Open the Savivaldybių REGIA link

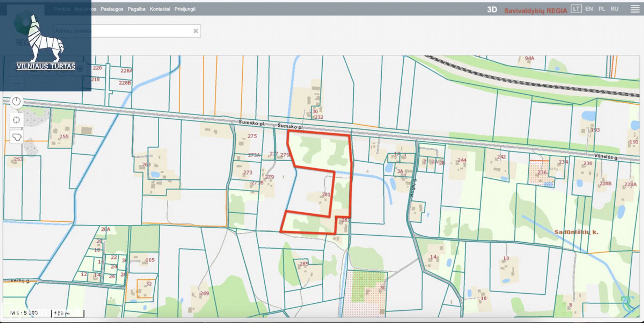click(536, 11)
